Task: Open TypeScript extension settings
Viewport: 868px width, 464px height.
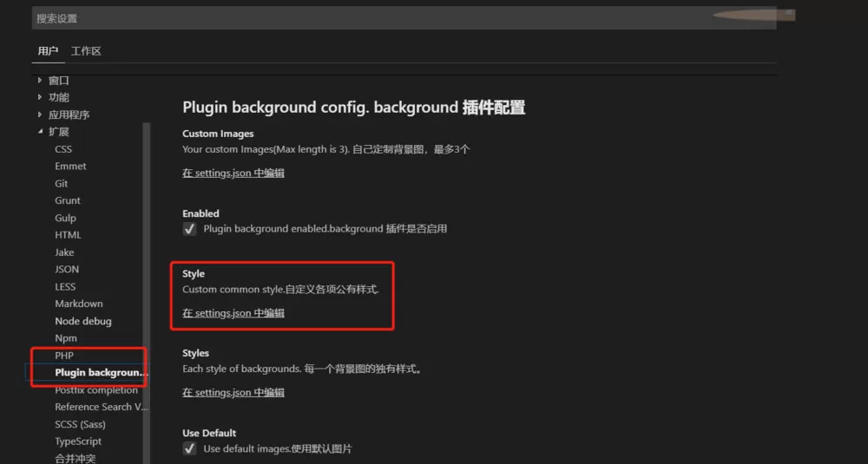Action: 78,441
